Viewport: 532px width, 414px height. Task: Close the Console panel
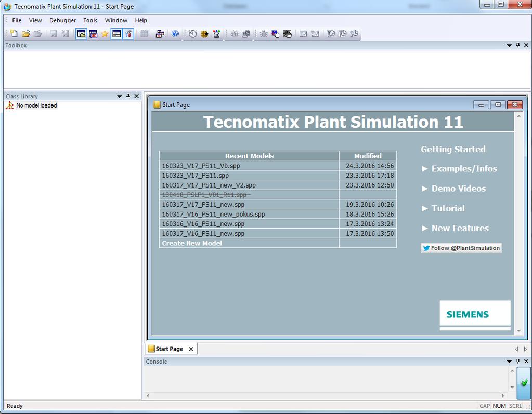click(x=526, y=362)
